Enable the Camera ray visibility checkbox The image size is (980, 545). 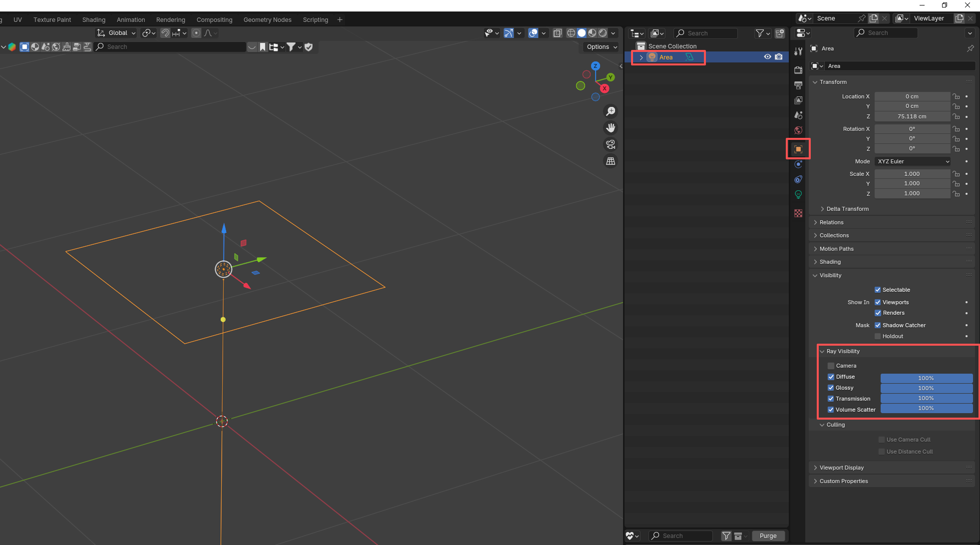pyautogui.click(x=831, y=366)
